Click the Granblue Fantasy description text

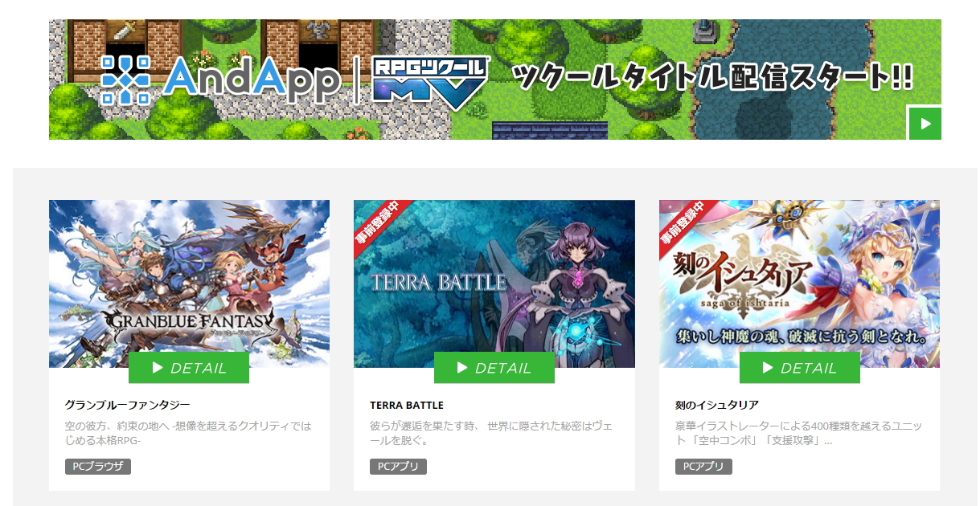pyautogui.click(x=188, y=434)
